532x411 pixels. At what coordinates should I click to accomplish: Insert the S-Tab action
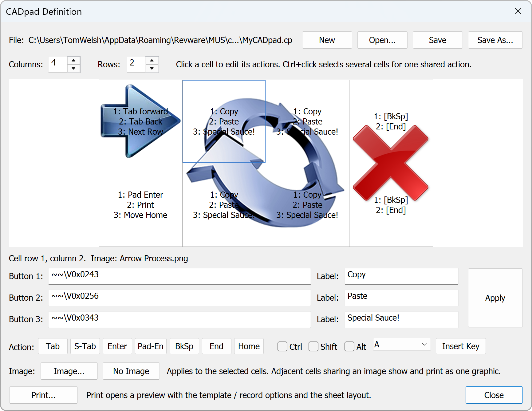85,346
